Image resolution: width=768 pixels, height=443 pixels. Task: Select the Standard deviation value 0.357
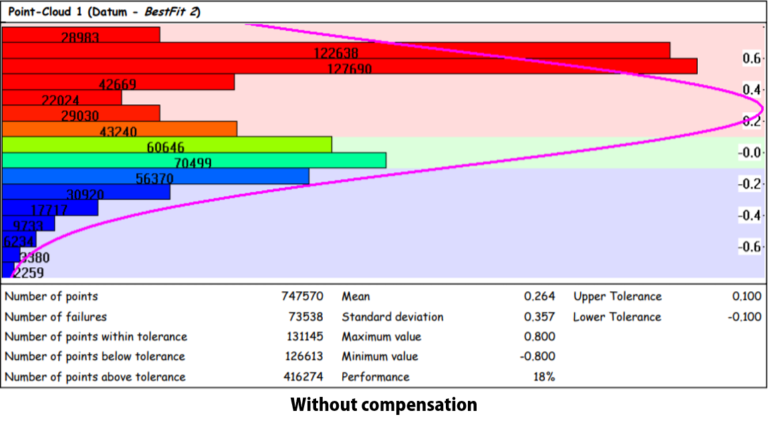(540, 317)
